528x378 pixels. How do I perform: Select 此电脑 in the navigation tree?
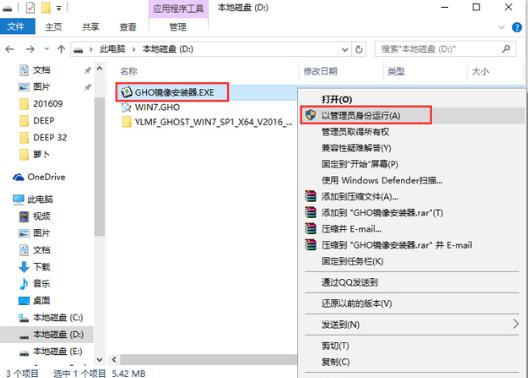pyautogui.click(x=33, y=199)
